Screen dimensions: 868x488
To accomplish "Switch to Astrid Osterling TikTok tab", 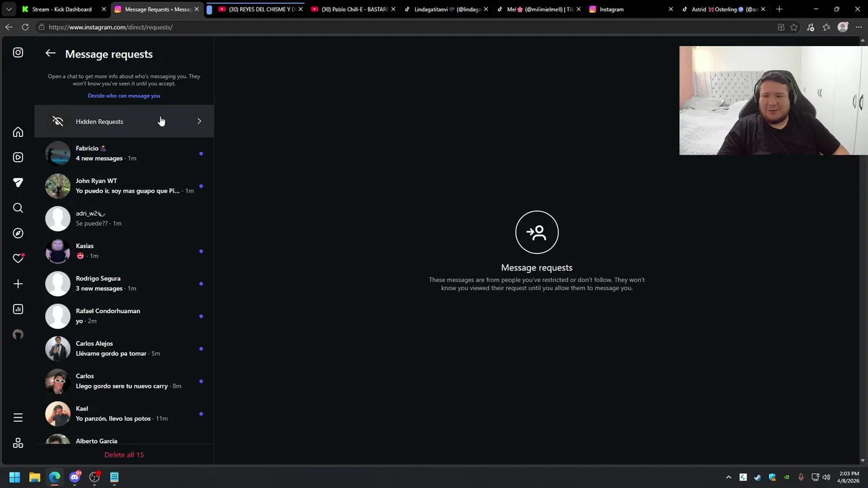I will pos(724,9).
